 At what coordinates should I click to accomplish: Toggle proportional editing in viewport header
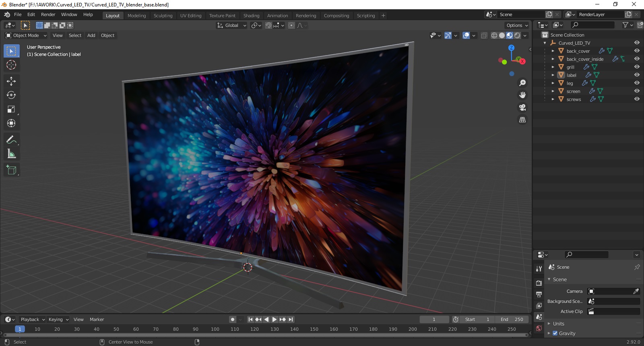291,25
